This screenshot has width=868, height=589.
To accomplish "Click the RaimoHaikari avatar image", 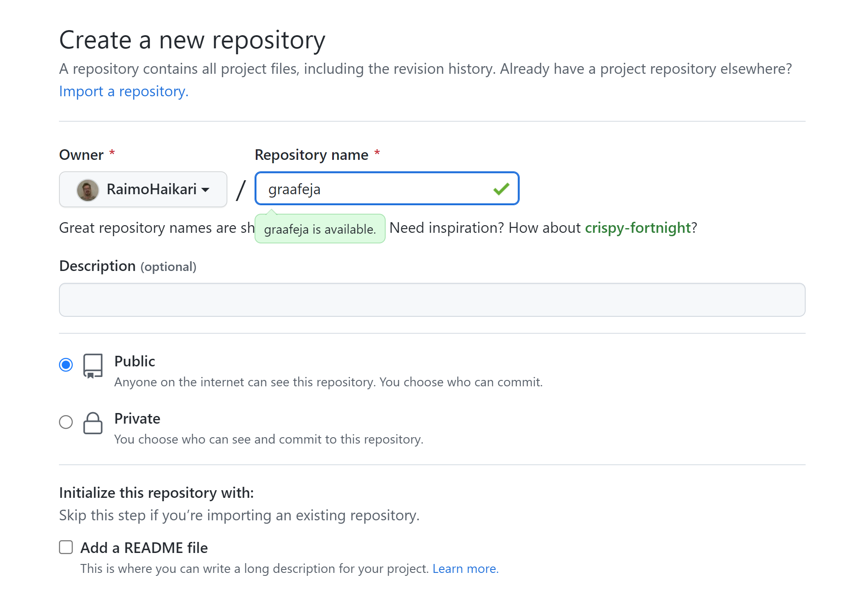I will (88, 190).
